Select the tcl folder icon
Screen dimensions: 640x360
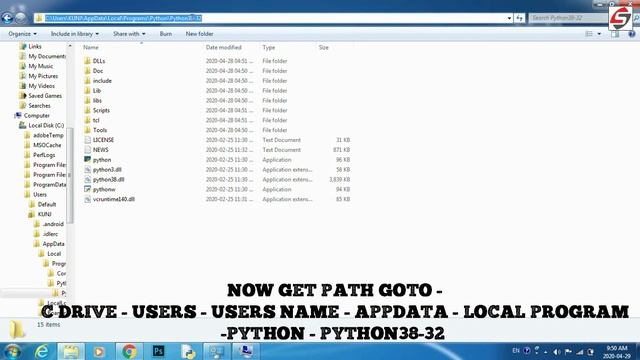87,120
